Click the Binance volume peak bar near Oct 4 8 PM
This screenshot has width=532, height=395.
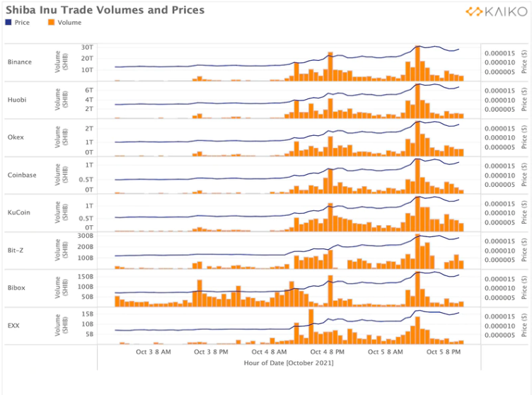click(x=330, y=67)
